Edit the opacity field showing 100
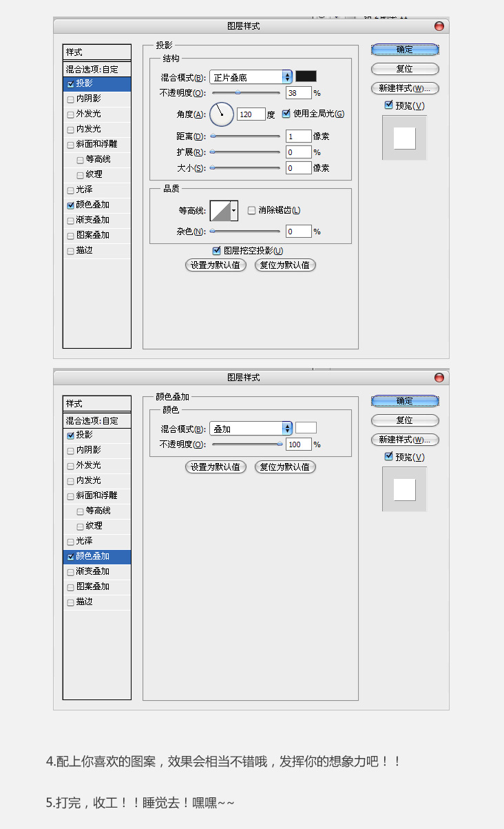The width and height of the screenshot is (504, 829). (x=299, y=444)
